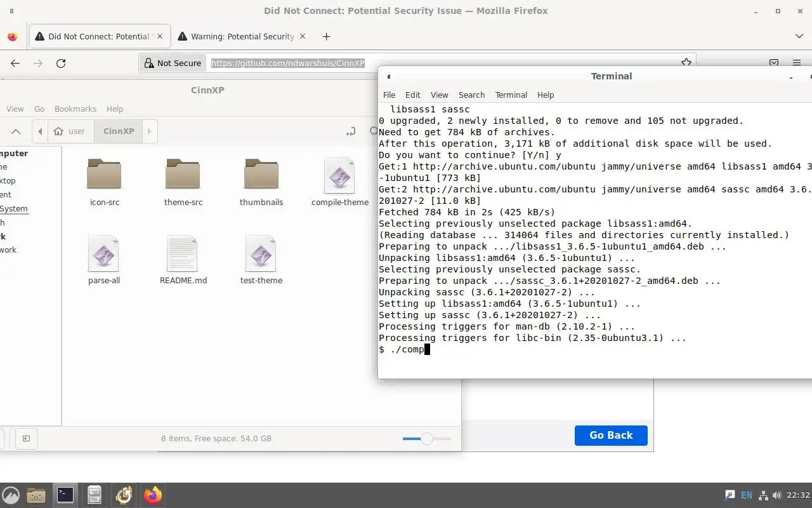Open the Pocket save icon in Firefox

(x=774, y=63)
